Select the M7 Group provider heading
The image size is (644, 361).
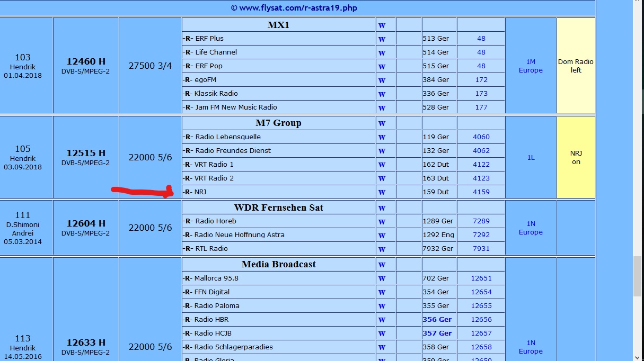coord(279,123)
